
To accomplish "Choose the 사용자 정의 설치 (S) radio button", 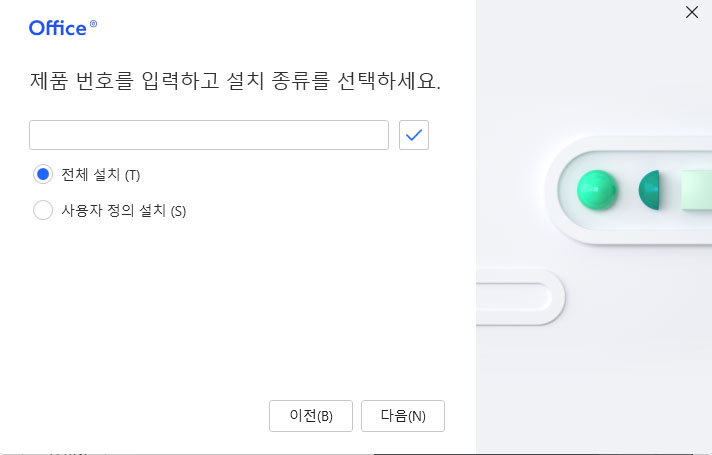I will point(43,210).
